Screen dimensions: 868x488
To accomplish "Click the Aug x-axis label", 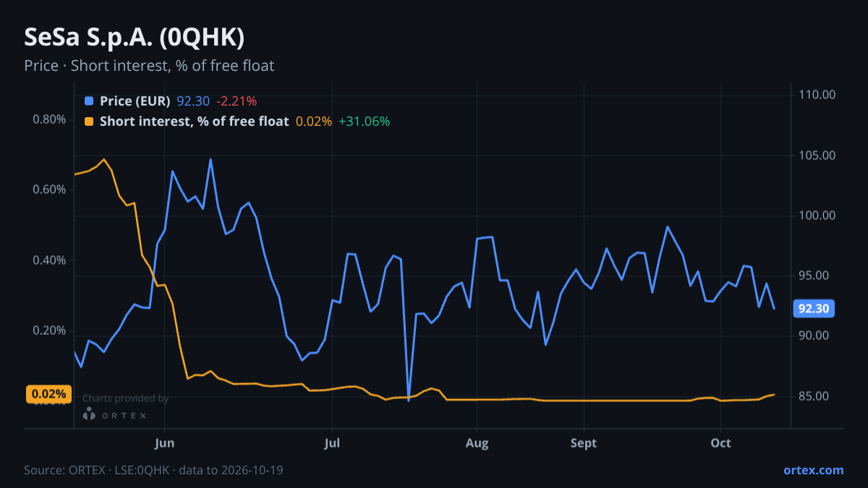I will coord(476,443).
